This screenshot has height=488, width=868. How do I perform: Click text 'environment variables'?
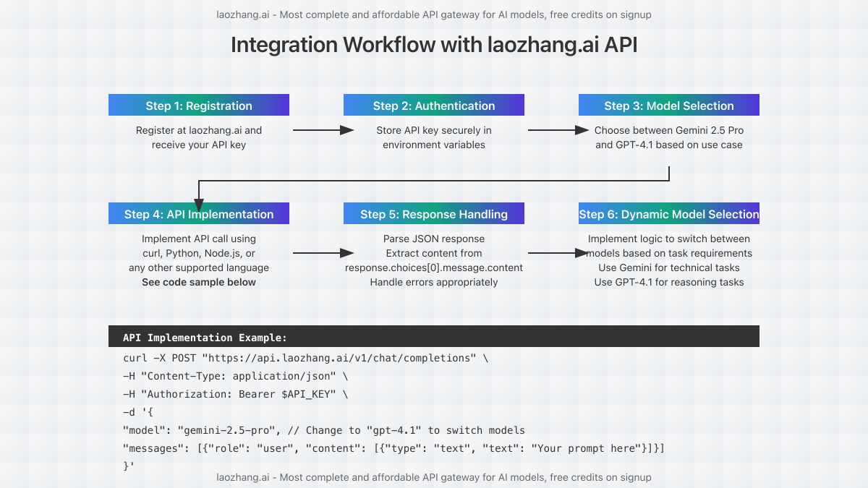434,145
